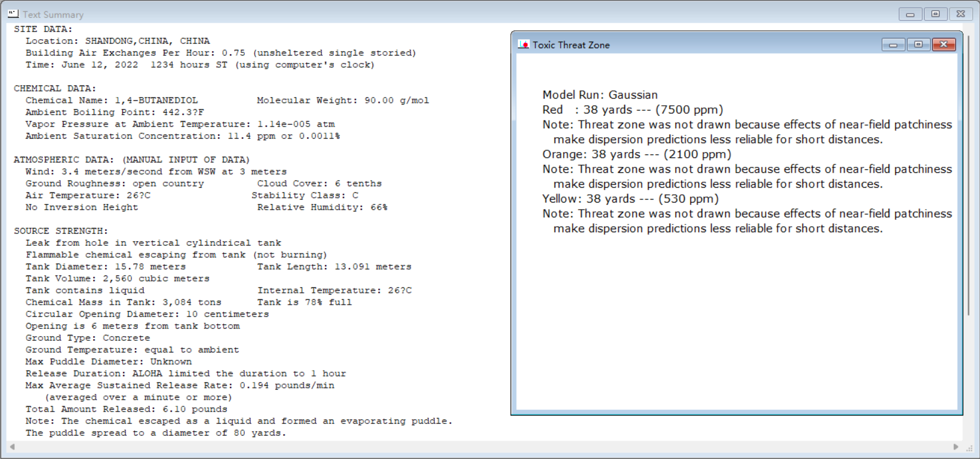Click the horizontal scrollbar left arrow
The image size is (980, 459).
(x=12, y=447)
